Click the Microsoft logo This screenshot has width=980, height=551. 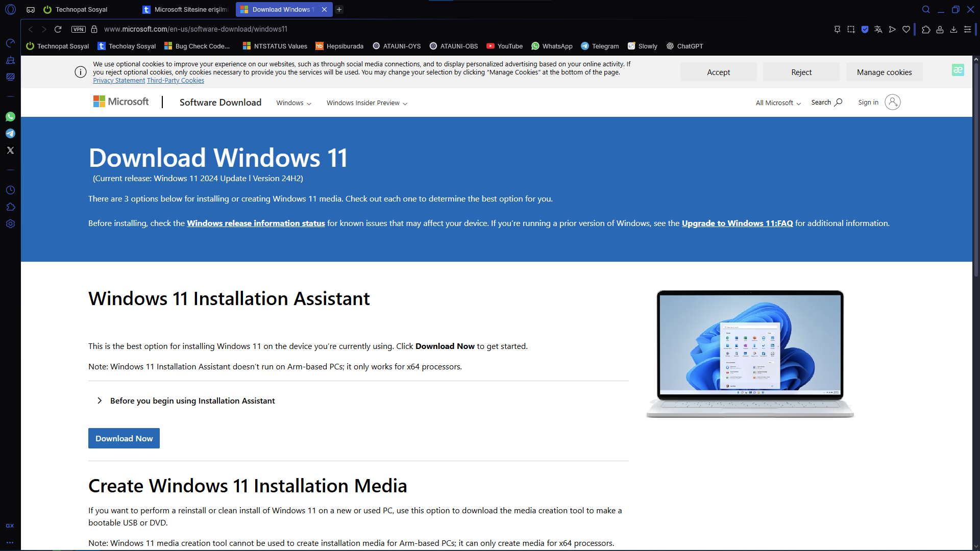click(121, 102)
